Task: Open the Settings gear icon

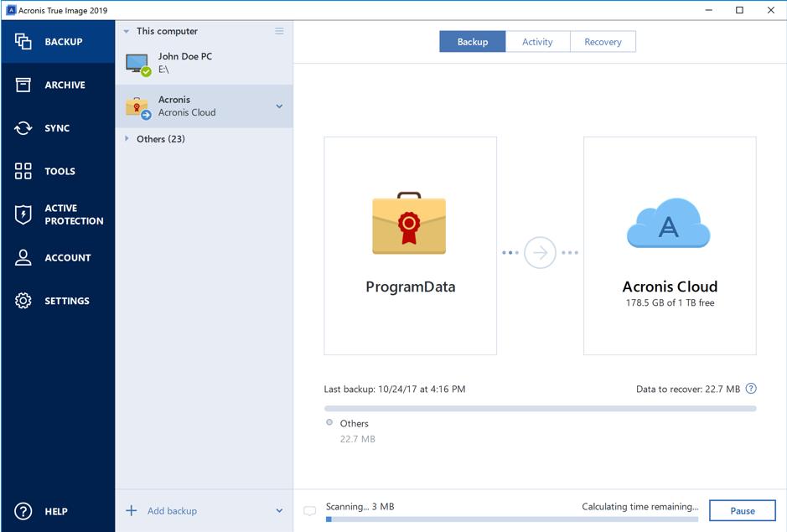Action: pyautogui.click(x=23, y=301)
